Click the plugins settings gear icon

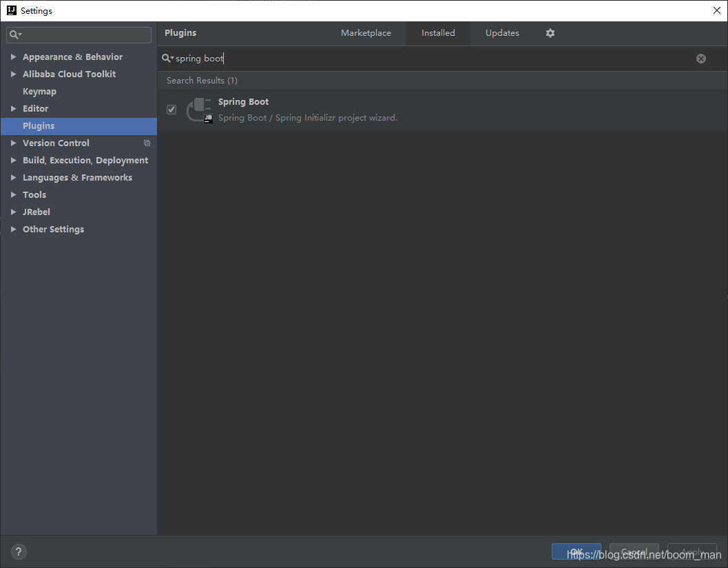pyautogui.click(x=550, y=33)
